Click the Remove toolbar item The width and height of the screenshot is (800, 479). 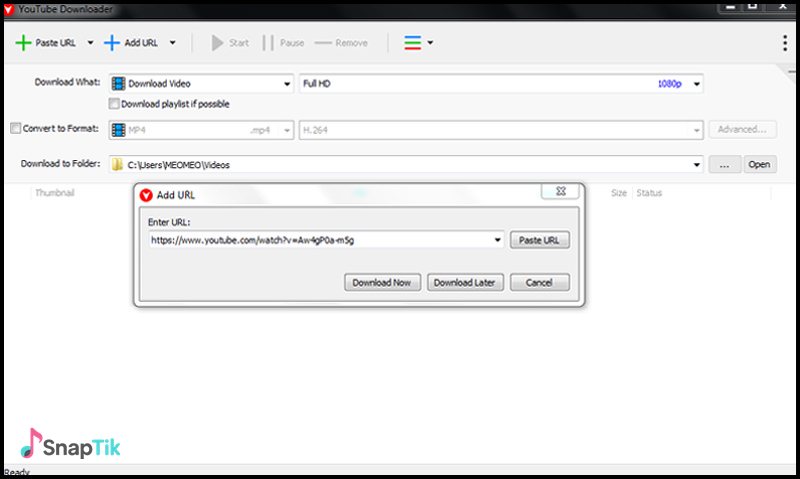(341, 43)
